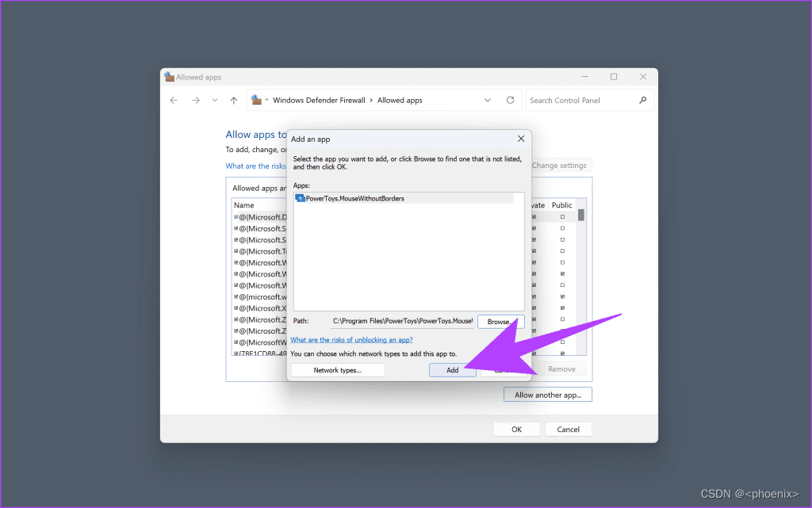Go up one level with up arrow
The height and width of the screenshot is (508, 812).
(234, 101)
